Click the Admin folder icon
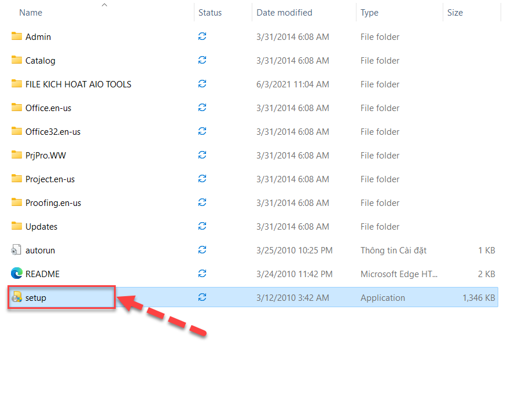511x420 pixels. tap(16, 36)
